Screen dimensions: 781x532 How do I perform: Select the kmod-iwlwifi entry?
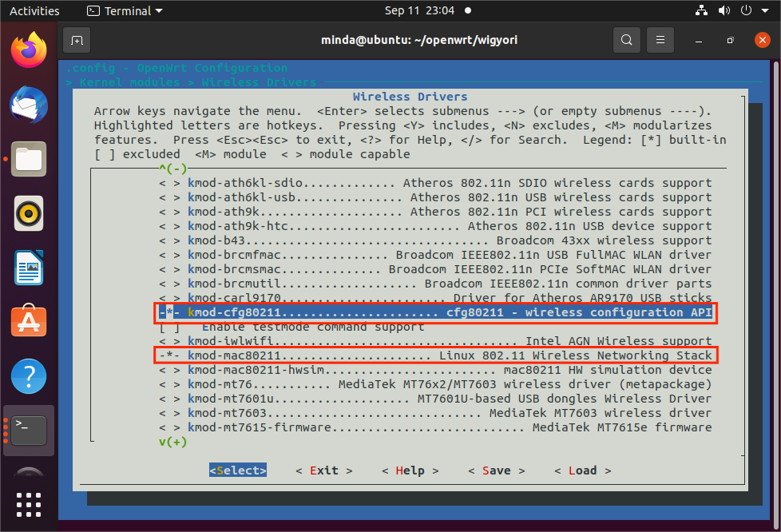coord(435,341)
